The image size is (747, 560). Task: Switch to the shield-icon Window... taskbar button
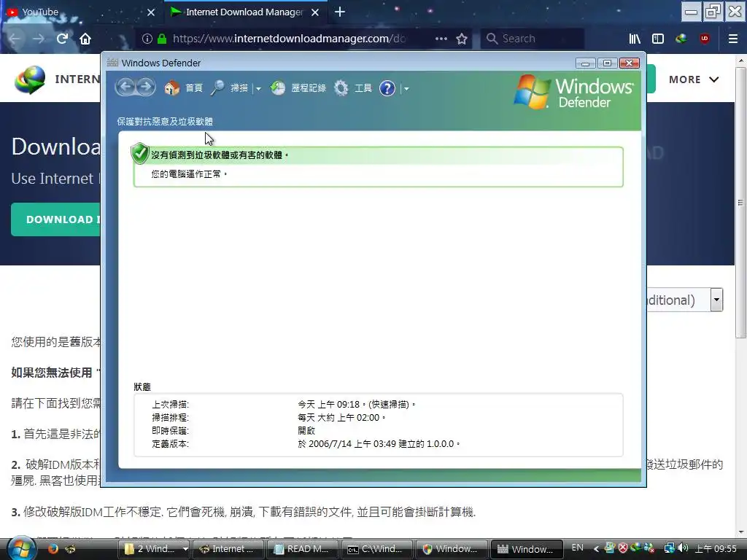point(452,549)
